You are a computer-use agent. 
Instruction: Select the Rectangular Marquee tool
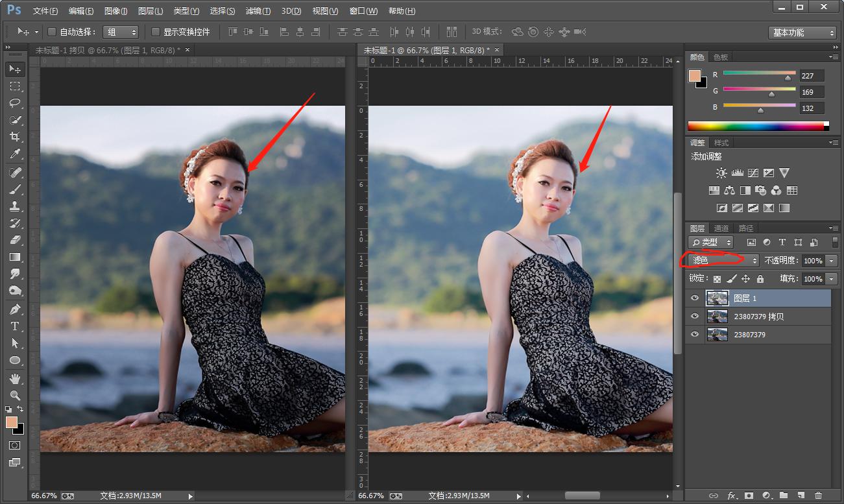click(15, 86)
